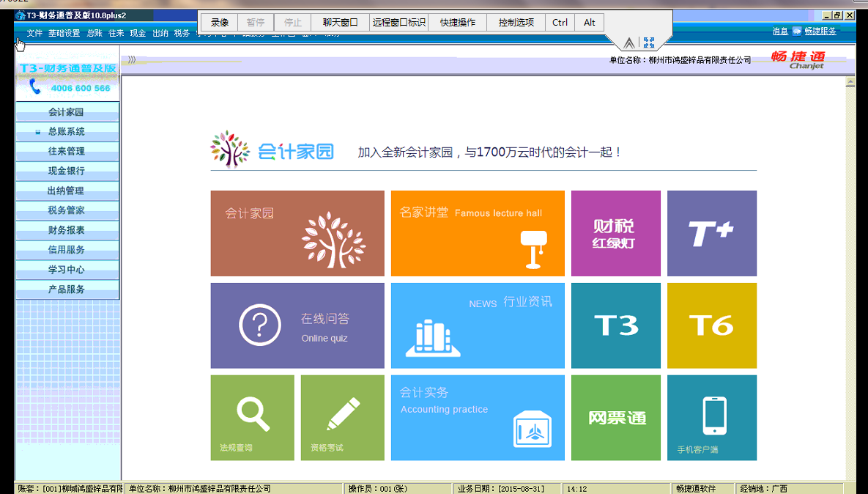Open 往来管理 in the sidebar
The height and width of the screenshot is (494, 868).
tap(67, 151)
